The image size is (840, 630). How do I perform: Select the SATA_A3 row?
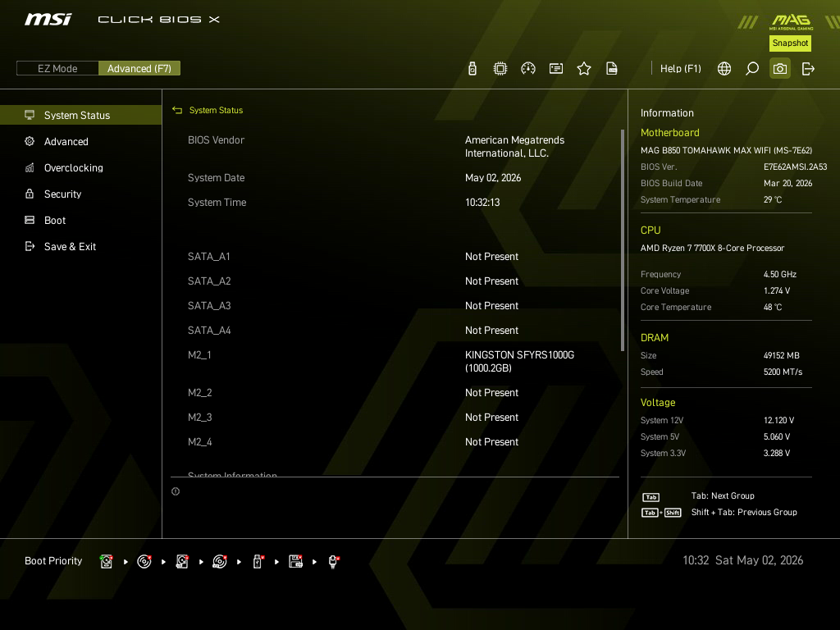[x=395, y=306]
